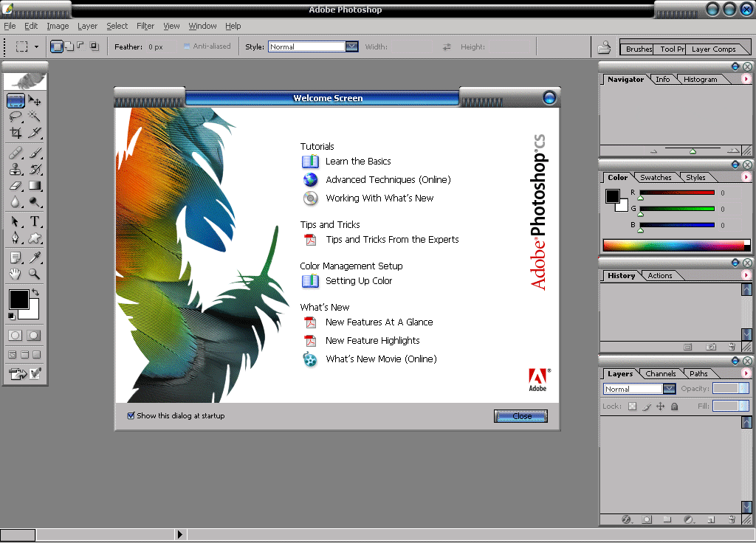Open the Navigator panel flyout menu

[746, 79]
